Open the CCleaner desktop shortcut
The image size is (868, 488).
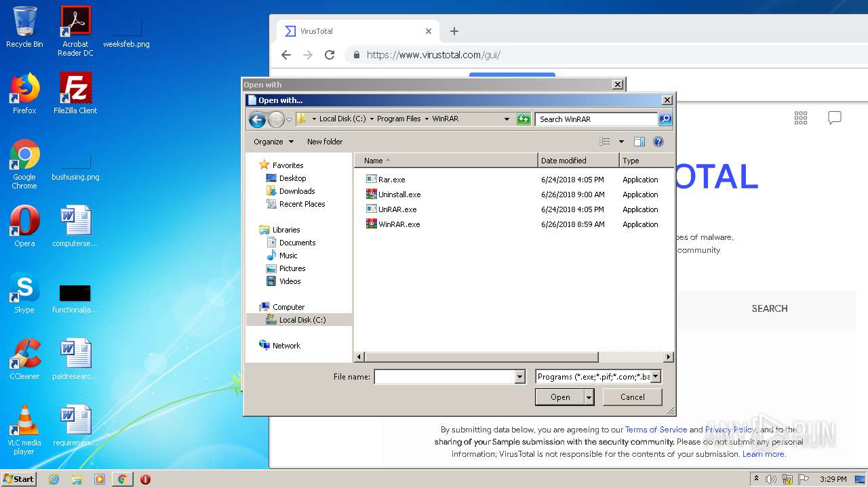24,359
